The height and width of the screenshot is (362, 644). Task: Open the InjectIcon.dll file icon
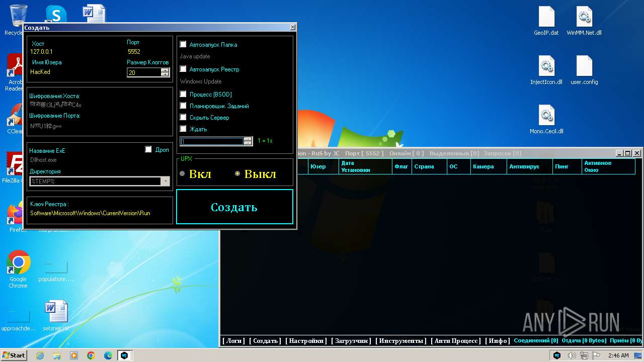tap(546, 70)
